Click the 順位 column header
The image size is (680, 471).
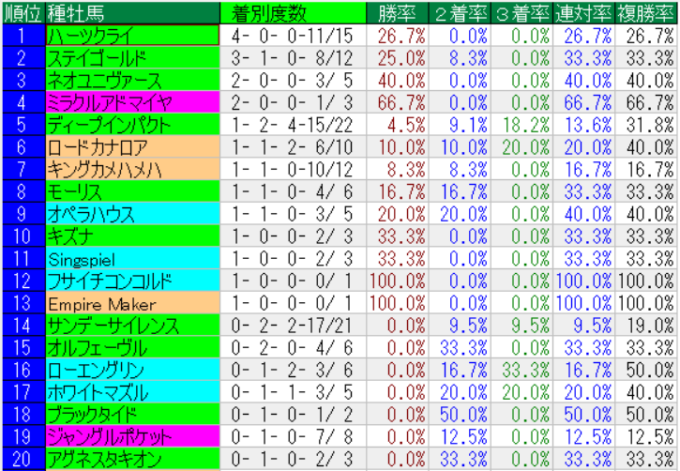[x=22, y=12]
